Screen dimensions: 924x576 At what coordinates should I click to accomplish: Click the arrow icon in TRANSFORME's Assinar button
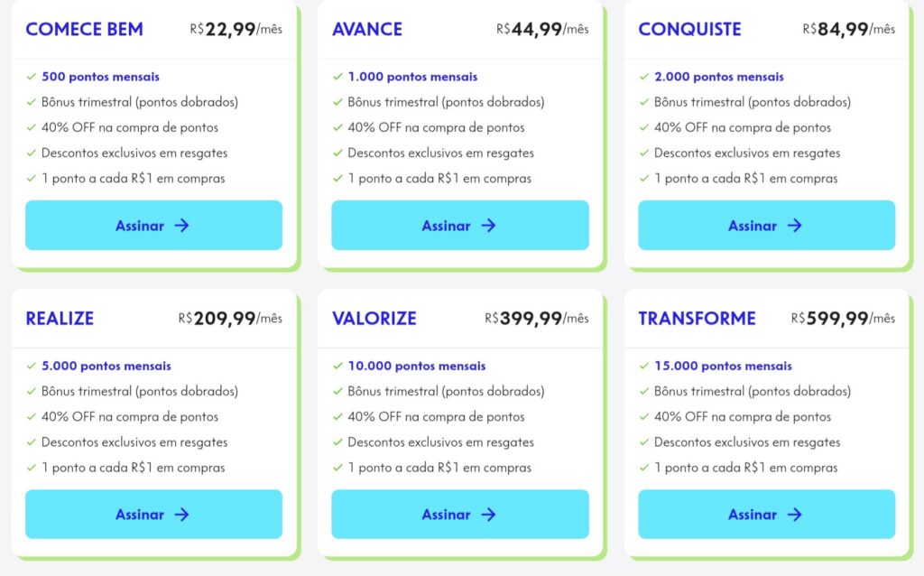pyautogui.click(x=796, y=514)
